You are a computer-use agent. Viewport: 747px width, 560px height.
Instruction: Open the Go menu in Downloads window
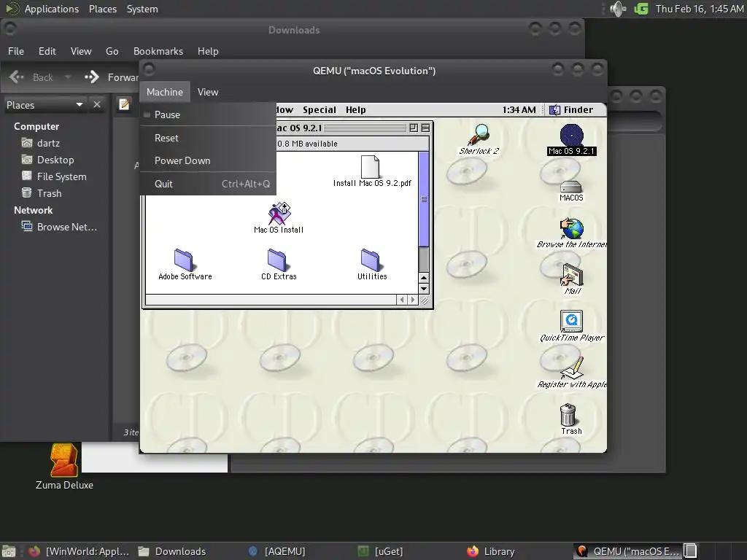click(x=112, y=51)
